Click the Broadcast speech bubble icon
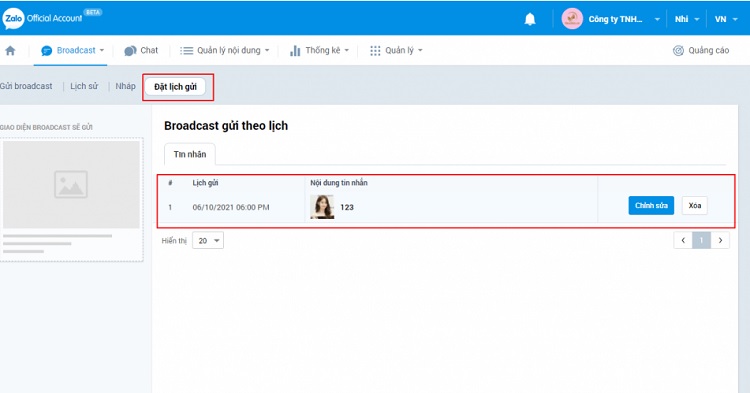The height and width of the screenshot is (393, 750). click(46, 51)
